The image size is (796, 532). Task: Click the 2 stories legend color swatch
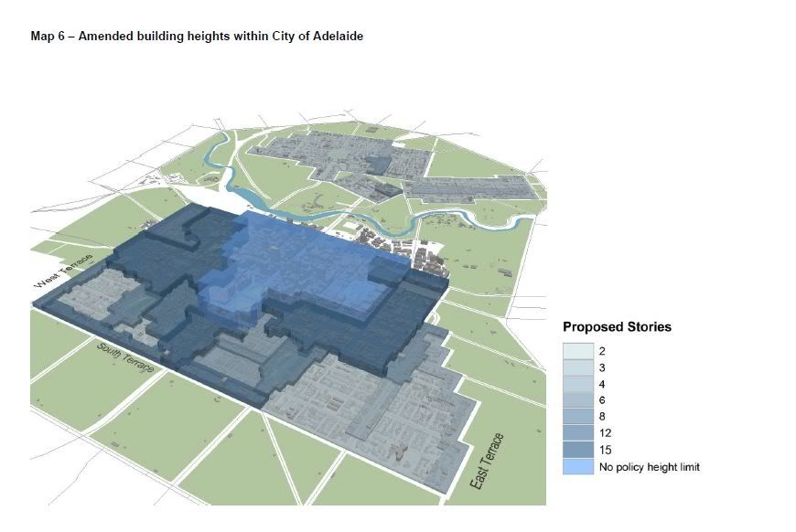pyautogui.click(x=577, y=351)
